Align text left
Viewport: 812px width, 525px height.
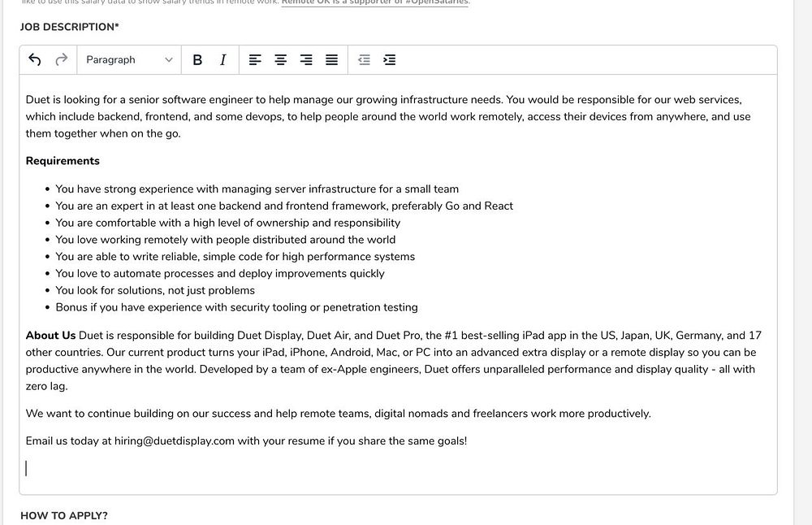(x=255, y=59)
